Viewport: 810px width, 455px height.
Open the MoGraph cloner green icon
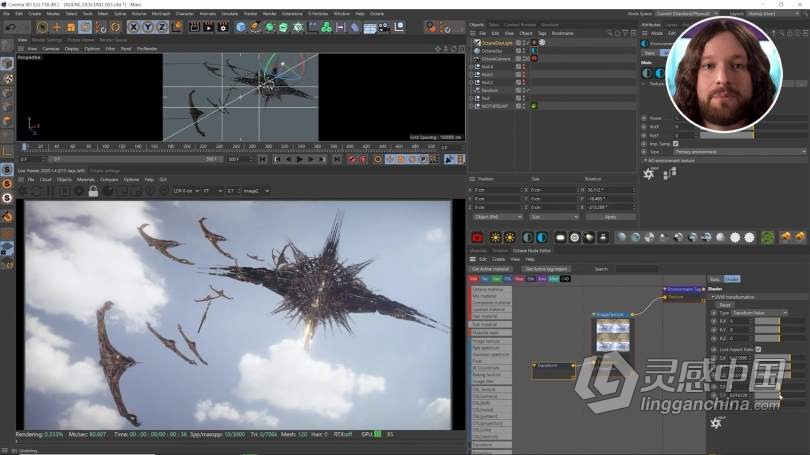[326, 27]
